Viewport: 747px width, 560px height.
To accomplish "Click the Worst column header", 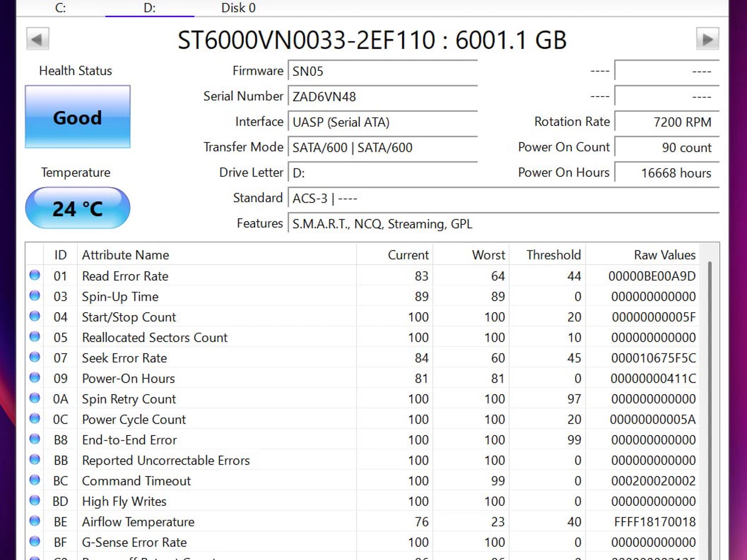I will pyautogui.click(x=471, y=254).
